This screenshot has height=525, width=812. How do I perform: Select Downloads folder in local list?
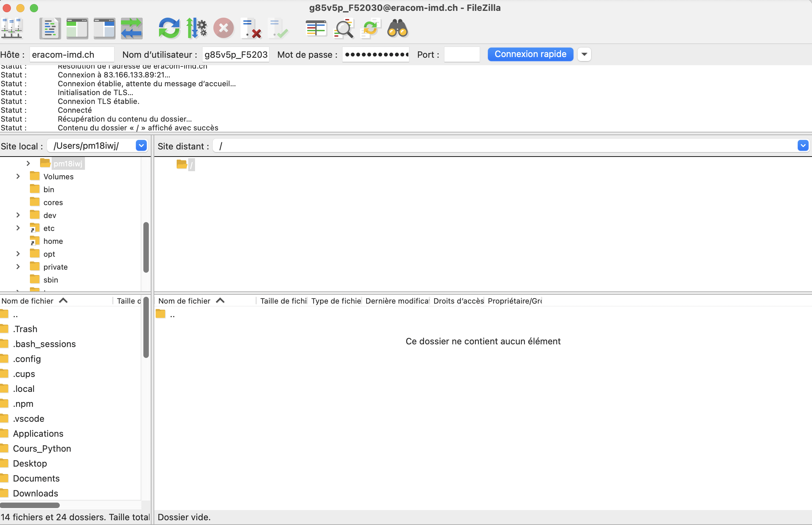point(35,493)
